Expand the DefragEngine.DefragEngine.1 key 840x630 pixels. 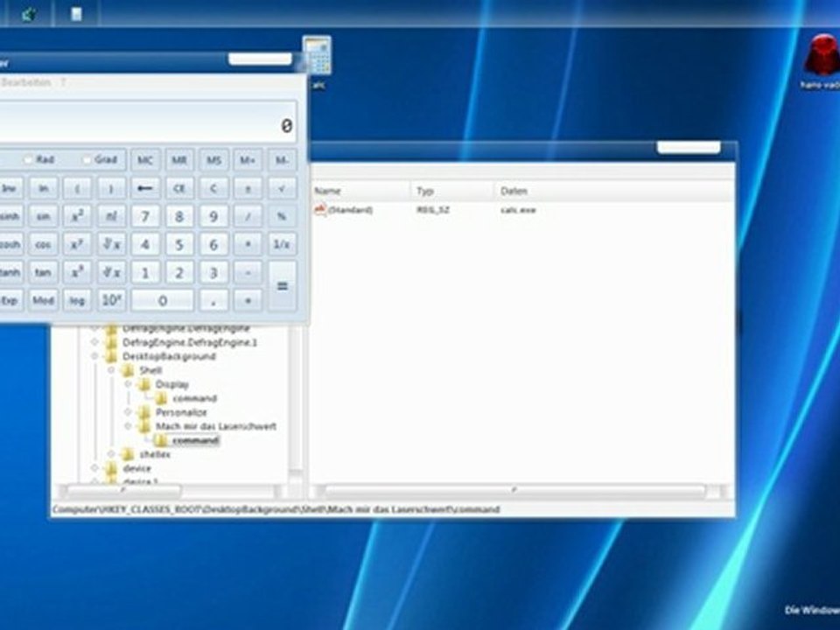click(x=94, y=342)
